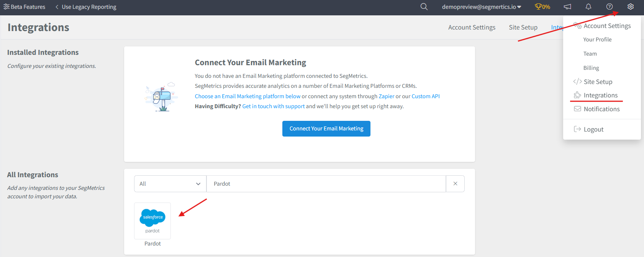Open Get in touch with support link
Viewport: 644px width, 257px height.
pos(274,106)
